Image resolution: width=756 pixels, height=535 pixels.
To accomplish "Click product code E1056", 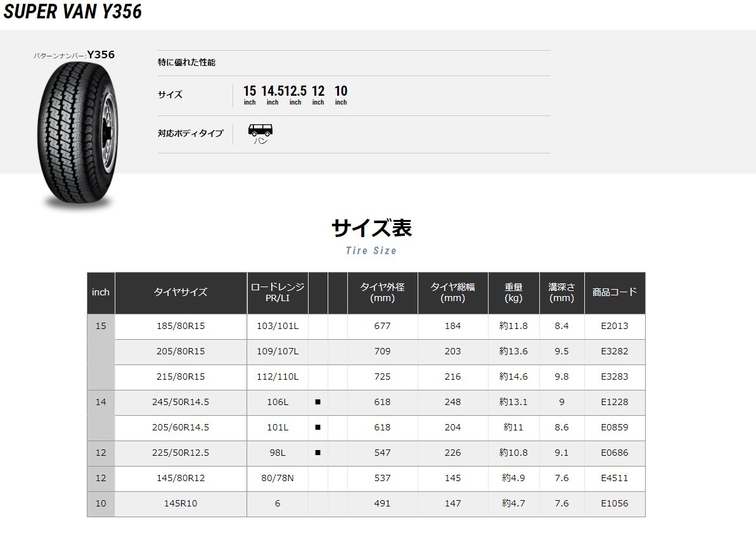I will click(x=615, y=504).
